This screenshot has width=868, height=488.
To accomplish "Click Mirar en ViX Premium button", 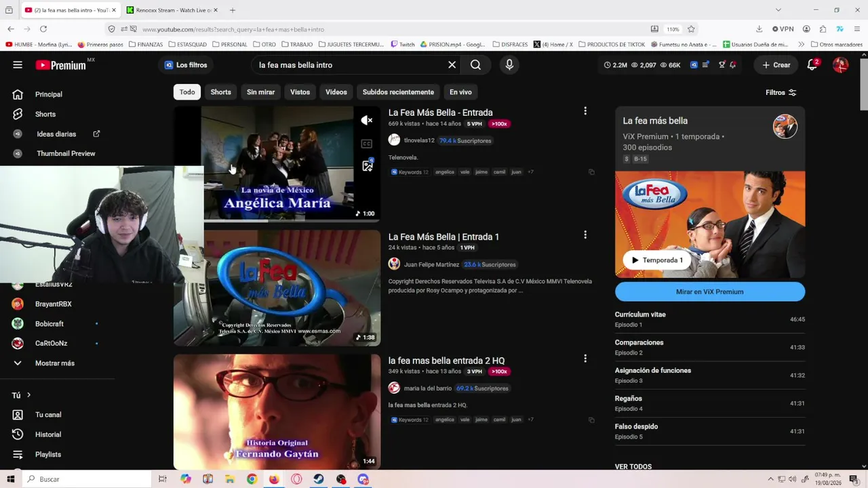I will click(710, 291).
